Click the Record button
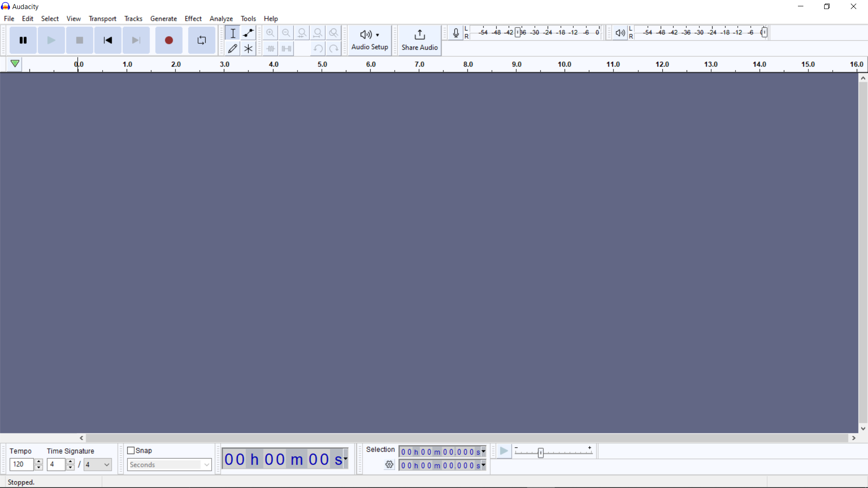 coord(169,40)
